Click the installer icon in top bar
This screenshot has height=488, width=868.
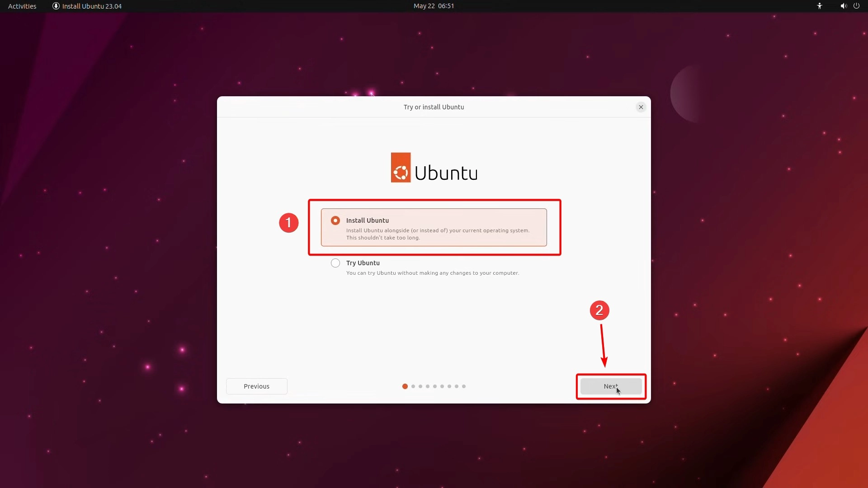click(x=56, y=6)
